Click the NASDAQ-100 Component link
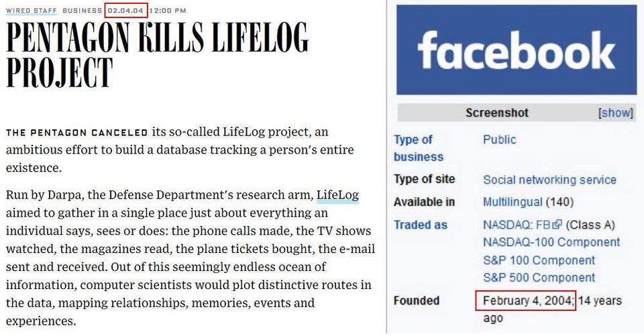 [551, 242]
